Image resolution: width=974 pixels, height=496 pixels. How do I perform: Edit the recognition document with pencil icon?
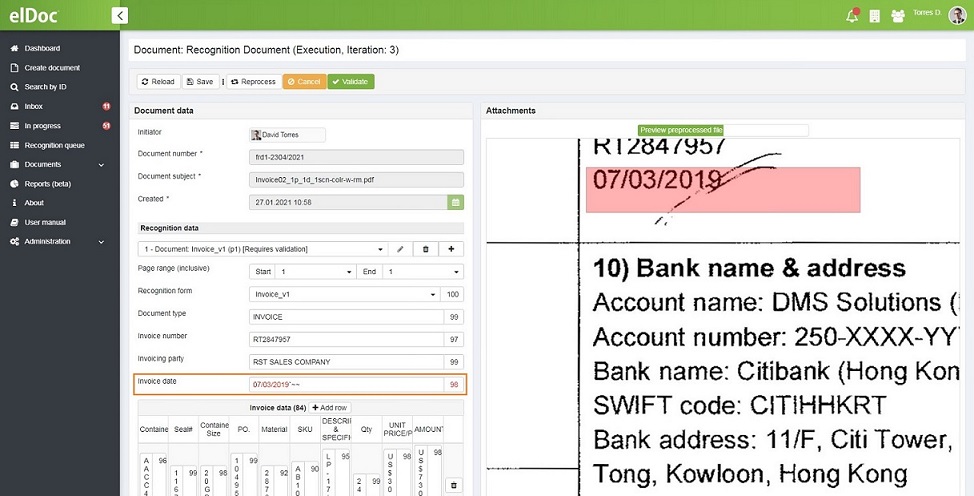point(400,249)
